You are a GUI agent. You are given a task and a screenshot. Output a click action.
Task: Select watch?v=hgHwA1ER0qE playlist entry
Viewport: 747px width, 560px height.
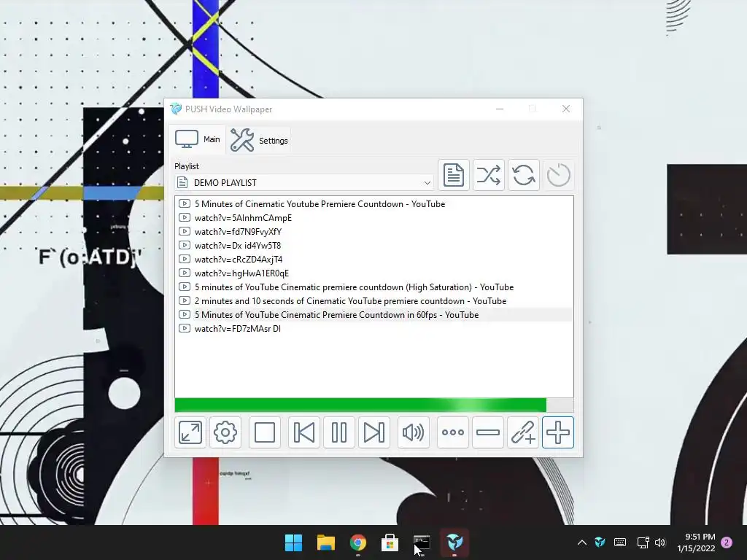[374, 273]
